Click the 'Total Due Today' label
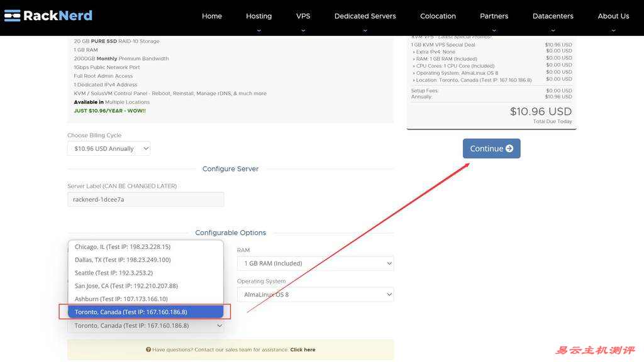This screenshot has height=362, width=644. (552, 121)
